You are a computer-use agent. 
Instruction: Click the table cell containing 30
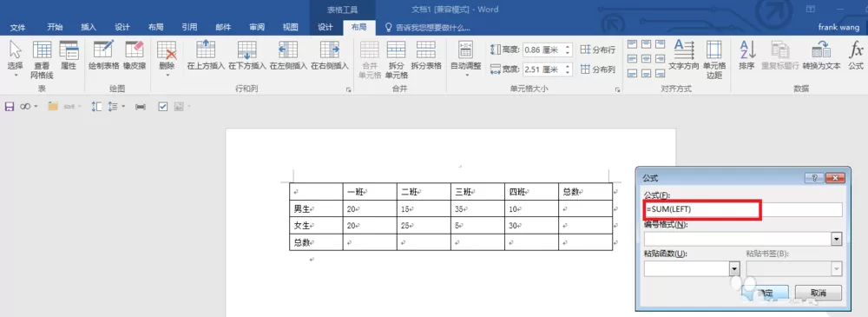pyautogui.click(x=531, y=226)
